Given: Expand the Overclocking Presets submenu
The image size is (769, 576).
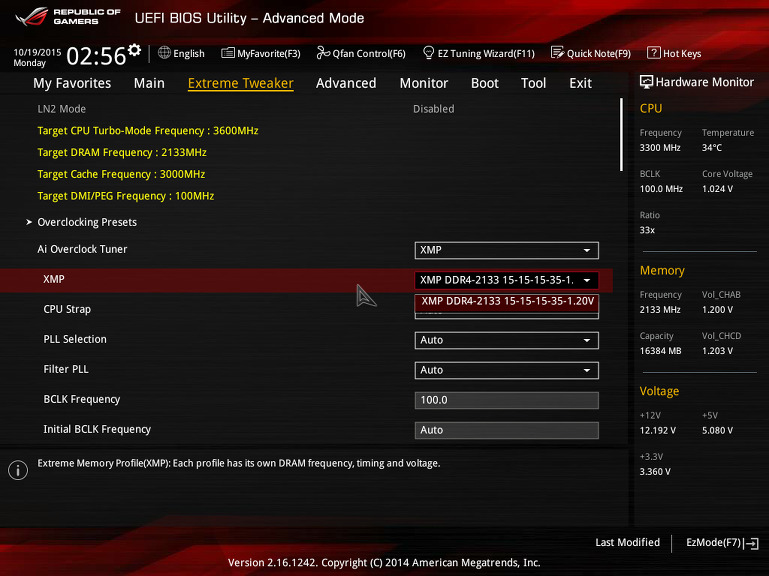Looking at the screenshot, I should pyautogui.click(x=87, y=222).
